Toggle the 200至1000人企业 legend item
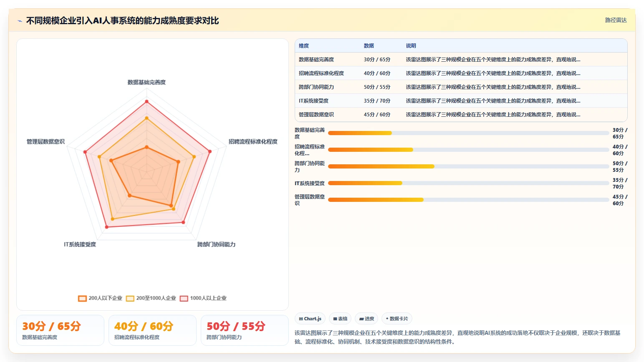The image size is (644, 362). [151, 298]
